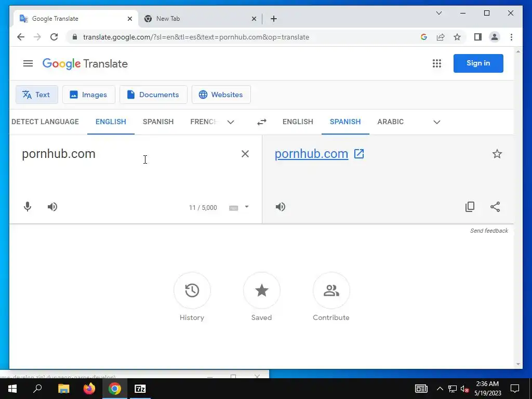Image resolution: width=532 pixels, height=399 pixels.
Task: Select Spanish as target language
Action: pyautogui.click(x=345, y=122)
